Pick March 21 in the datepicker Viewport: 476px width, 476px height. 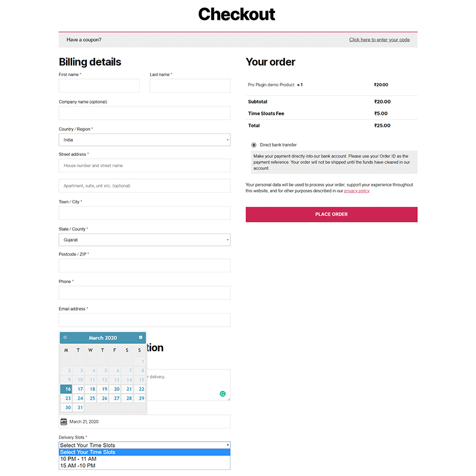(x=129, y=389)
